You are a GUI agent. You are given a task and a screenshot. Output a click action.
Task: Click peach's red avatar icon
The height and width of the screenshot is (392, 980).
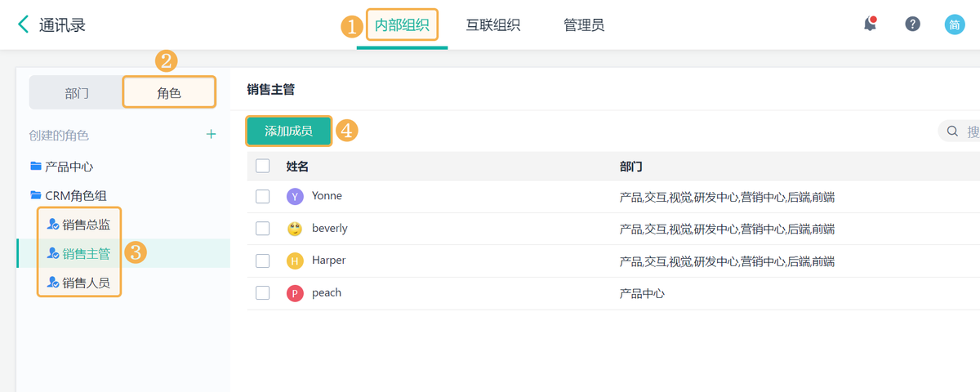point(295,293)
